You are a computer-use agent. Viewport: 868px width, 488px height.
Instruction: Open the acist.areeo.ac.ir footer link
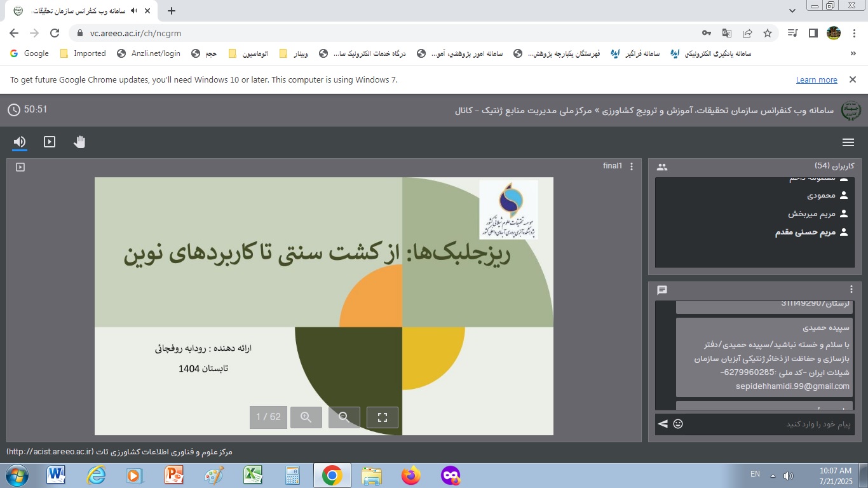coord(50,452)
